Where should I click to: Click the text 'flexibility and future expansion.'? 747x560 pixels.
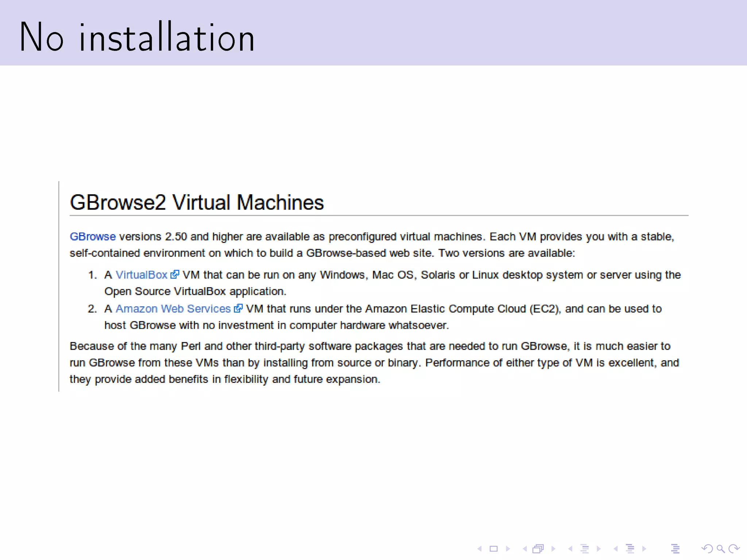[x=302, y=379]
